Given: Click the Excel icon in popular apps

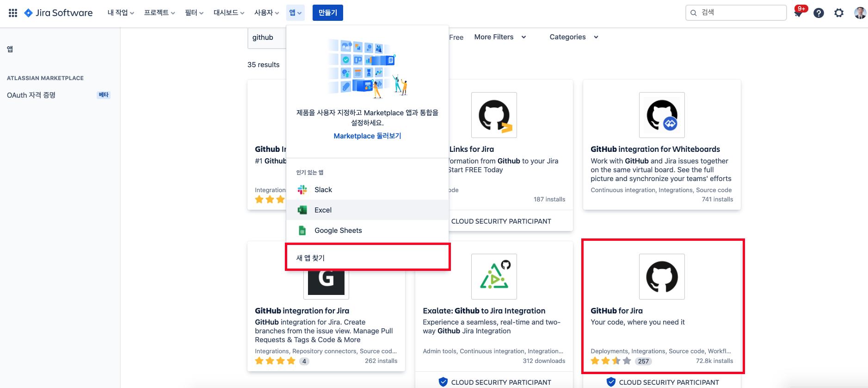Looking at the screenshot, I should click(x=302, y=210).
